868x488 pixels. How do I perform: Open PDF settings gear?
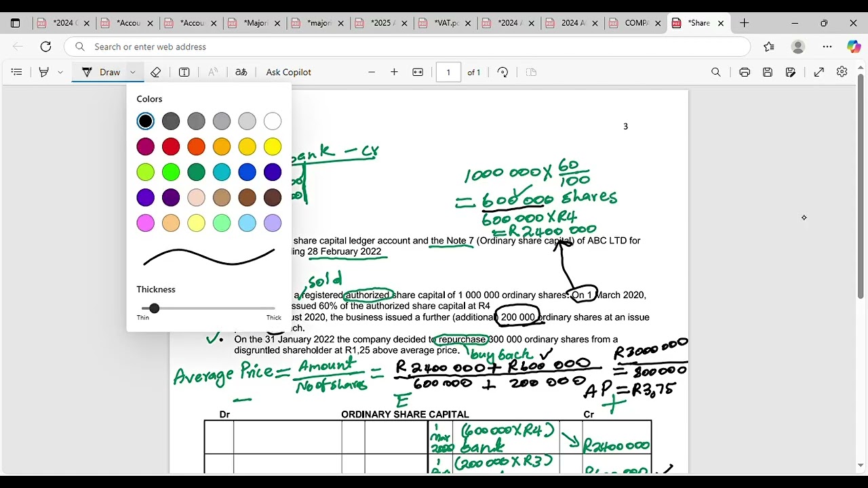[842, 72]
